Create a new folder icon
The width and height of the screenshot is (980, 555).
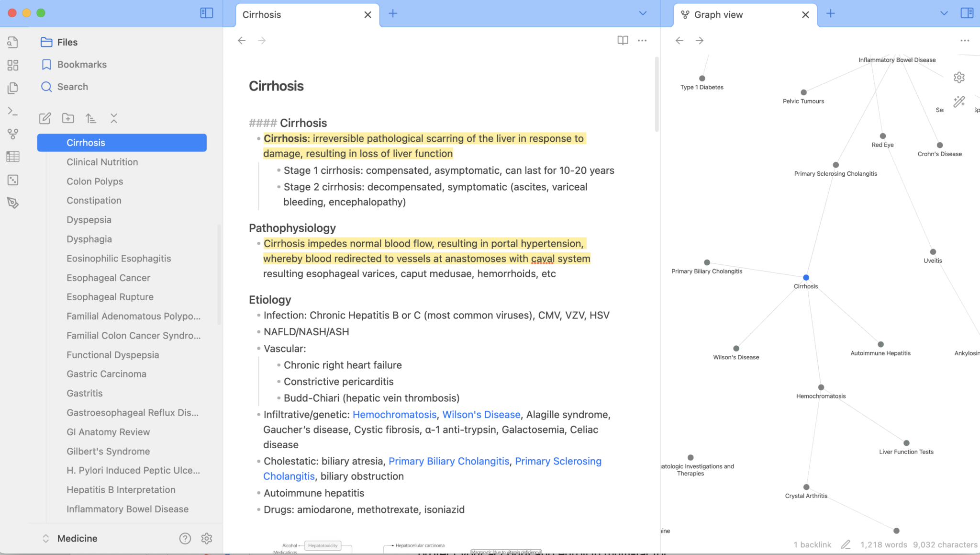68,118
